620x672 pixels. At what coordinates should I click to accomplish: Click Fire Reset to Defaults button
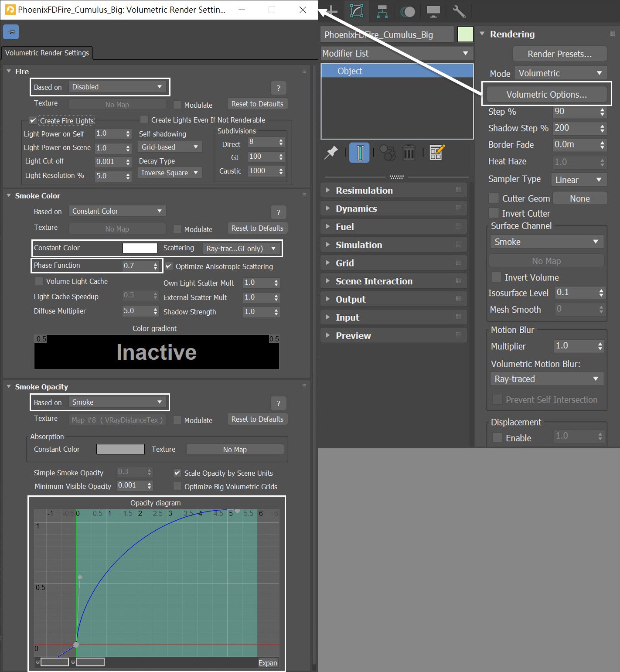257,104
